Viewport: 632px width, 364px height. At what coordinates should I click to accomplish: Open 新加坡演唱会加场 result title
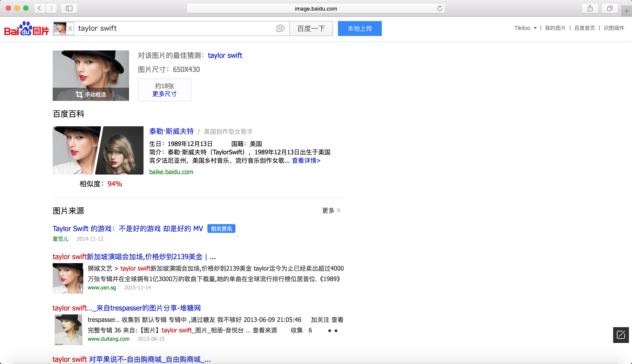[134, 257]
